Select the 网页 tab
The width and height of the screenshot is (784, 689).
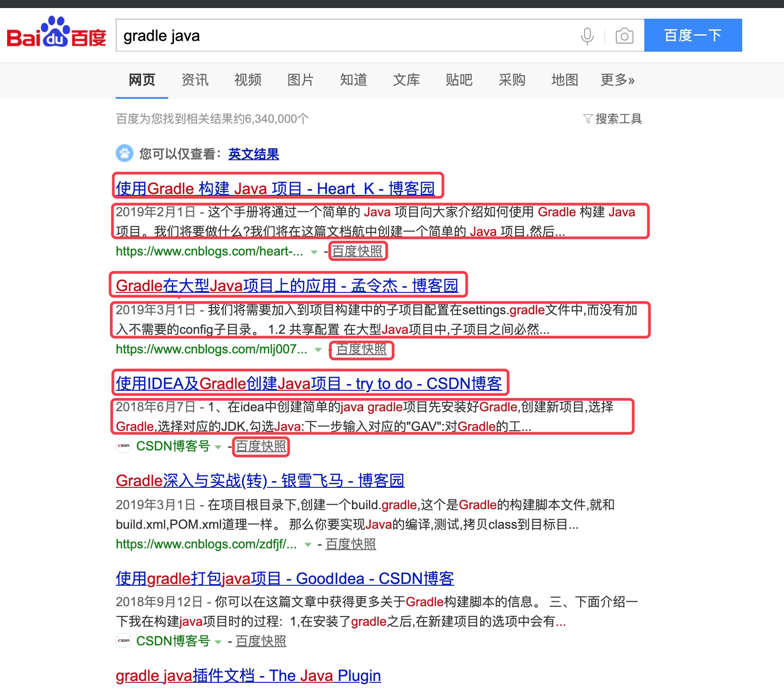[x=142, y=80]
